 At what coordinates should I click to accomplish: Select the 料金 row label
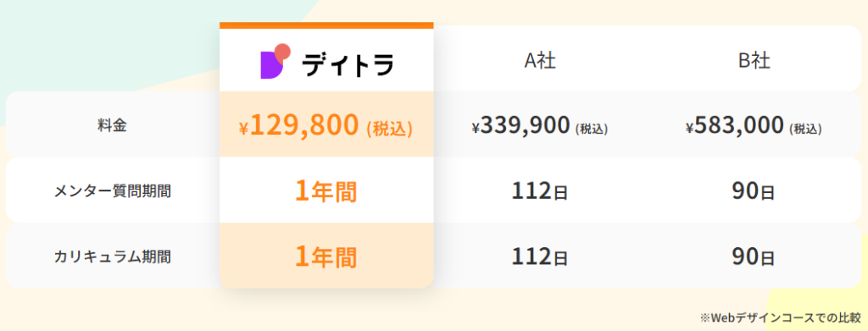pos(113,126)
